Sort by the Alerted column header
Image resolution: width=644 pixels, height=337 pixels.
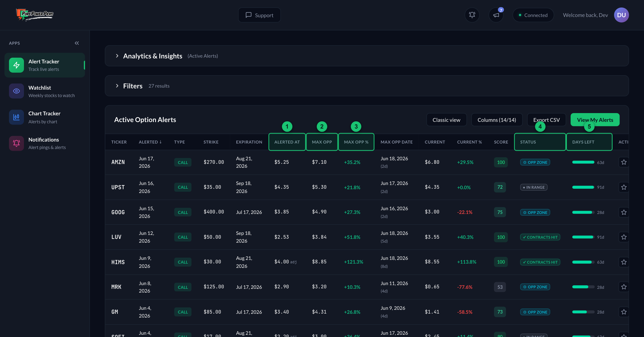pos(150,142)
